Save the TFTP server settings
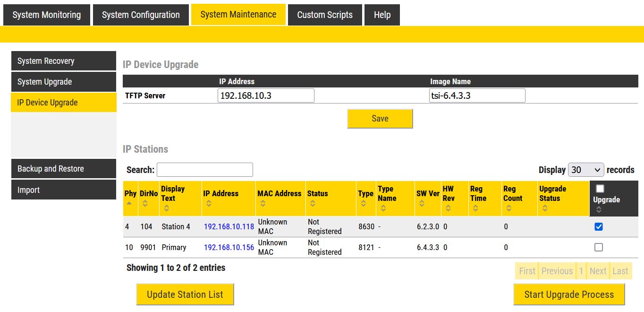The image size is (644, 312). (380, 119)
